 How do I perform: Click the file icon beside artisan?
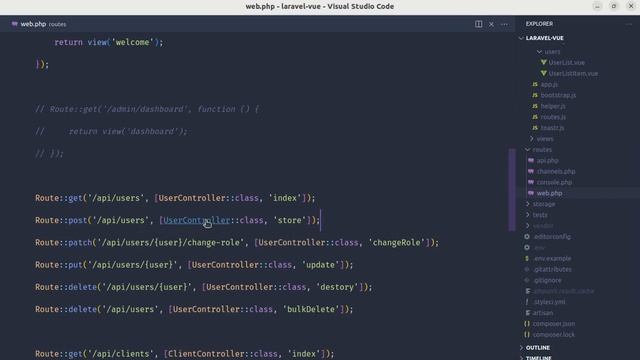tap(528, 313)
